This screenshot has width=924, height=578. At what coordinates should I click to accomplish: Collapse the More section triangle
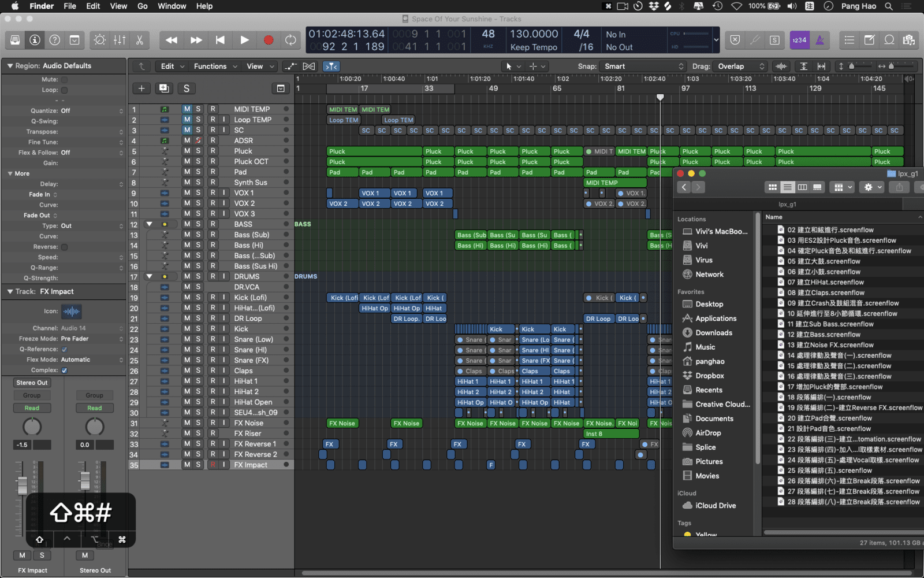click(x=10, y=173)
